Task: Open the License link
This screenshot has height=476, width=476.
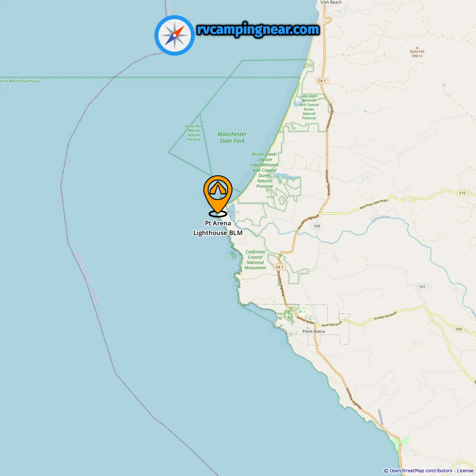Action: click(x=465, y=470)
